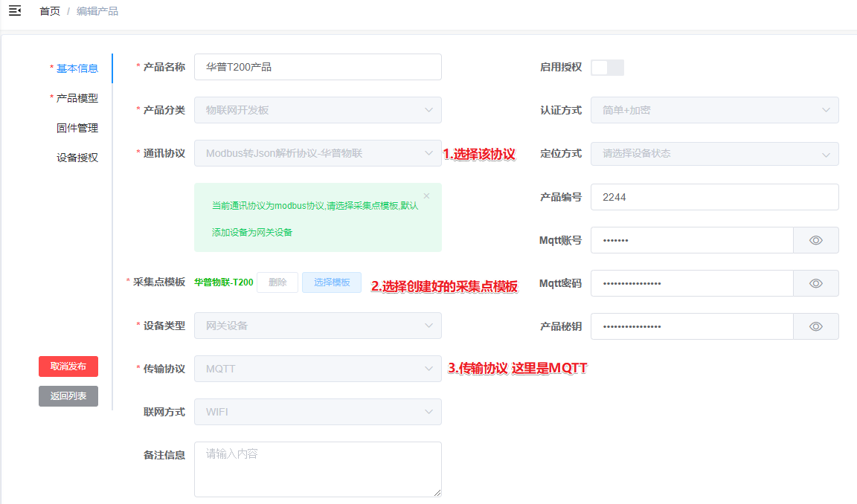Click the 首页 breadcrumb link
This screenshot has width=857, height=504.
point(50,11)
